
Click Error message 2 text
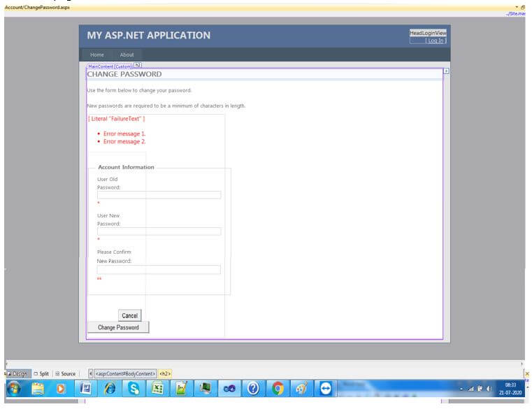click(x=124, y=141)
